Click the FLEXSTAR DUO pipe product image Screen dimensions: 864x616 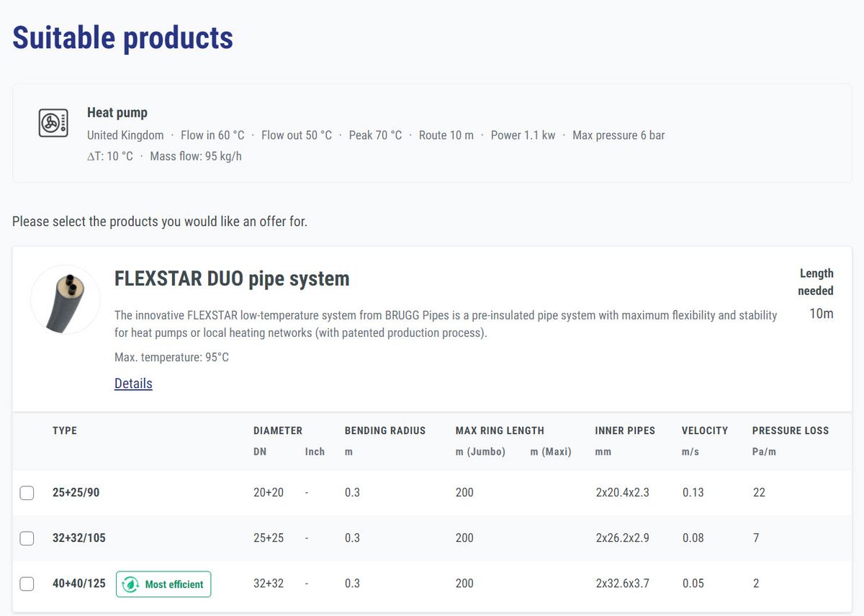(65, 299)
